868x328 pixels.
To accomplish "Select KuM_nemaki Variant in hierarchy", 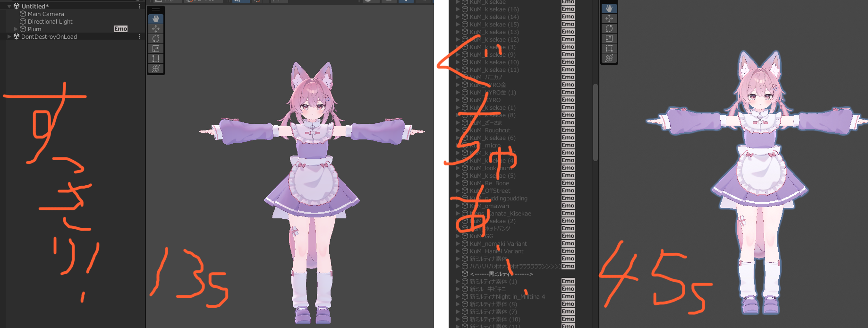I will pyautogui.click(x=498, y=244).
